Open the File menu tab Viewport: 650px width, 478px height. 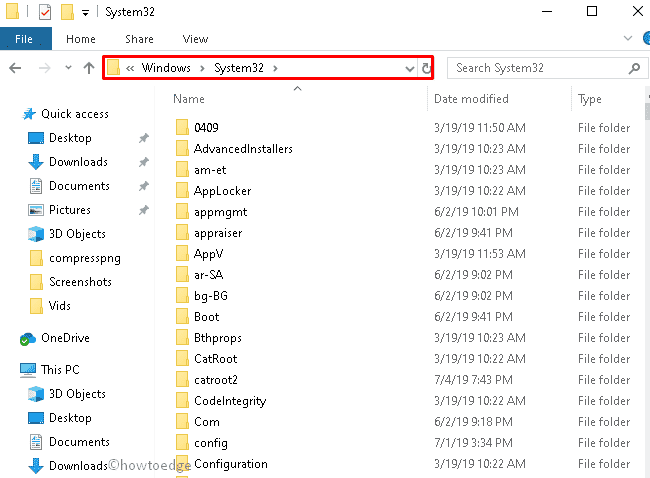(24, 39)
